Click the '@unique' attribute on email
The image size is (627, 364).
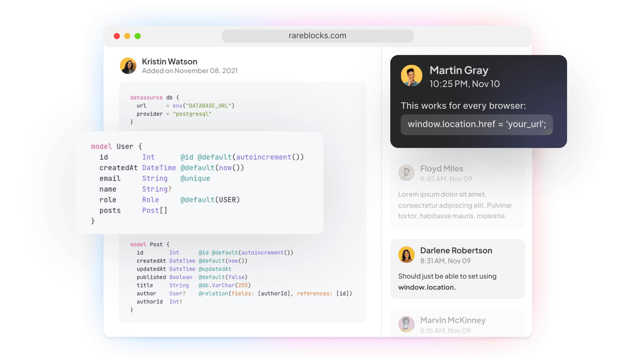point(195,179)
